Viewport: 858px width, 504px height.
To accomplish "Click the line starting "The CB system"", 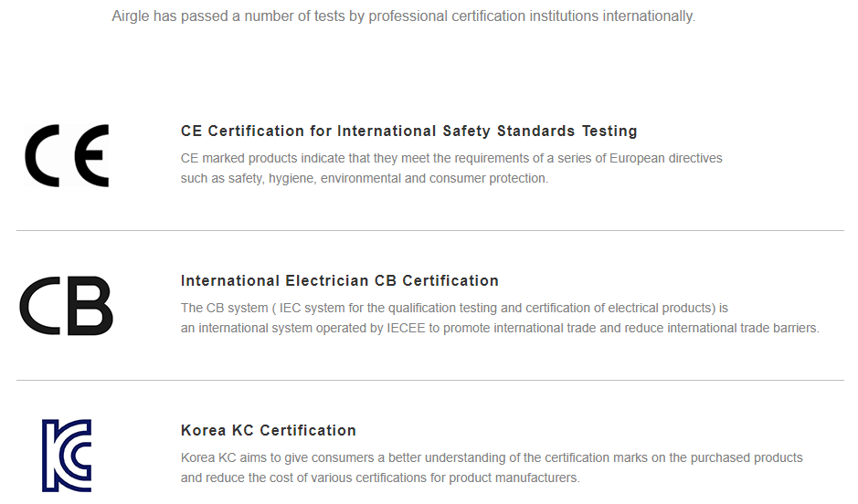I will click(454, 308).
